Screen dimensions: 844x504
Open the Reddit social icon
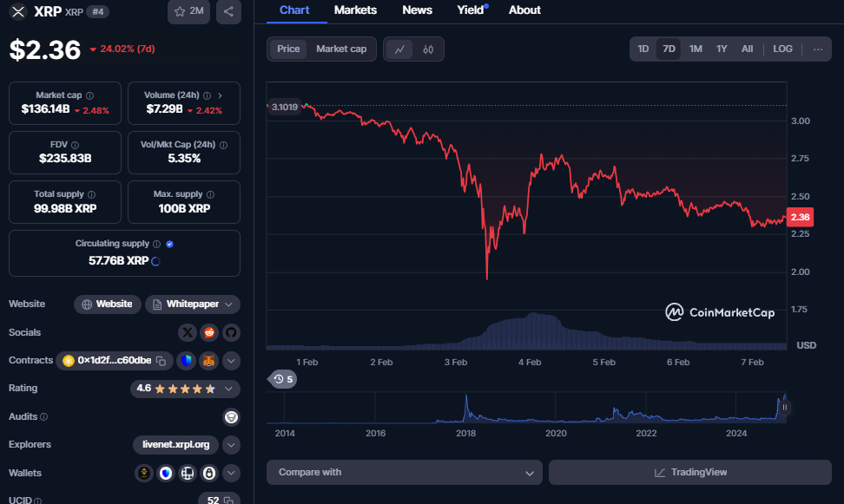pos(209,332)
